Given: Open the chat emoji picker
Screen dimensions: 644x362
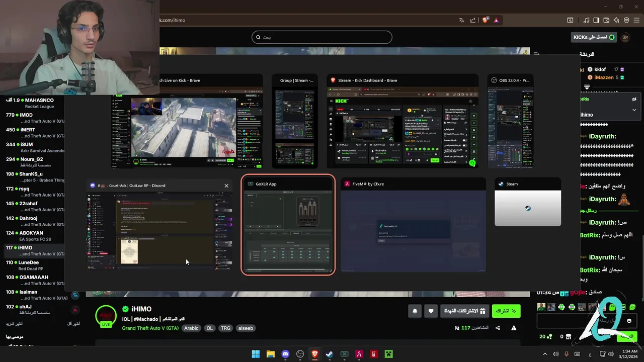Looking at the screenshot, I should coord(629,321).
